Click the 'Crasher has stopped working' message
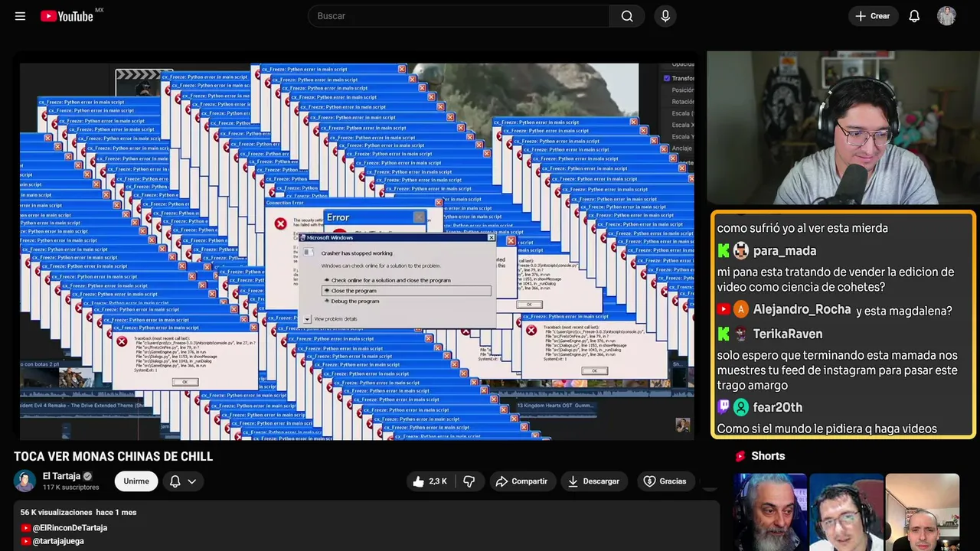This screenshot has width=980, height=551. (x=357, y=253)
